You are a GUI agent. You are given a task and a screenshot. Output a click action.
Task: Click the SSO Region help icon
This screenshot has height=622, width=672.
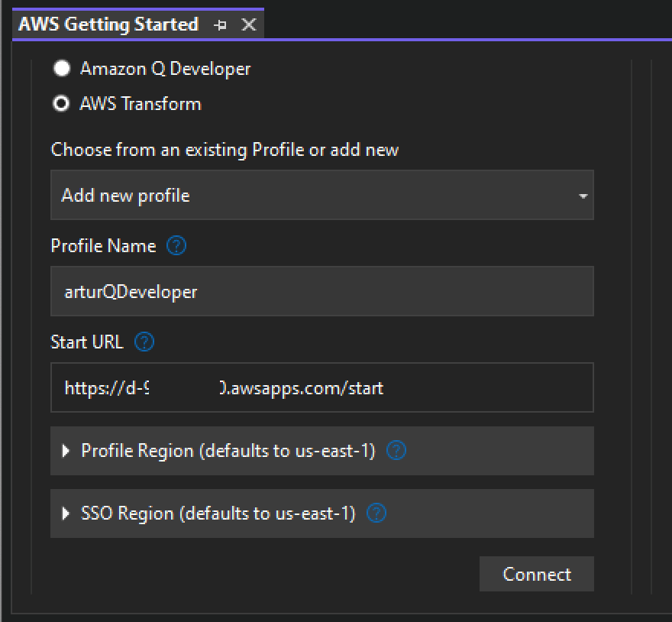pos(375,513)
